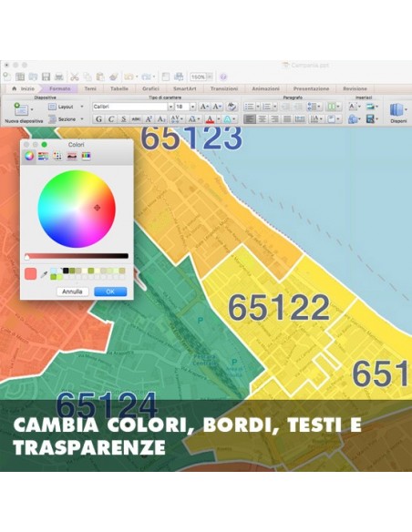The width and height of the screenshot is (412, 532).
Task: Click the insert text box icon
Action: tap(353, 107)
